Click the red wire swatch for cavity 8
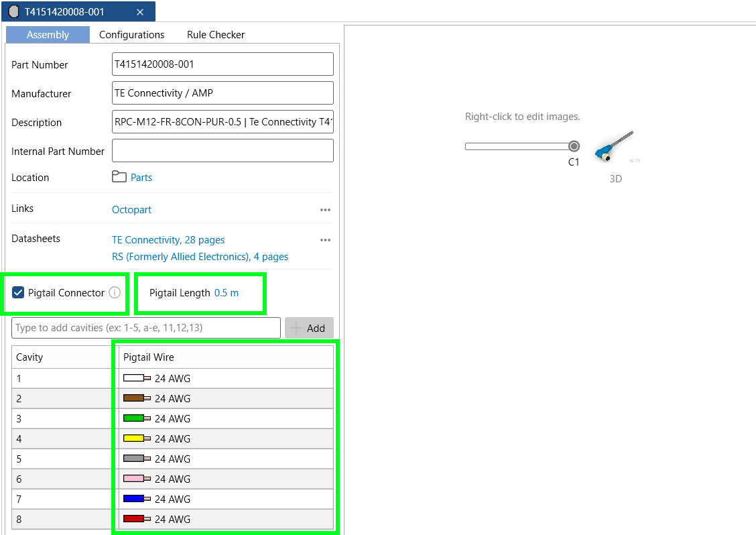This screenshot has height=535, width=756. coord(137,519)
